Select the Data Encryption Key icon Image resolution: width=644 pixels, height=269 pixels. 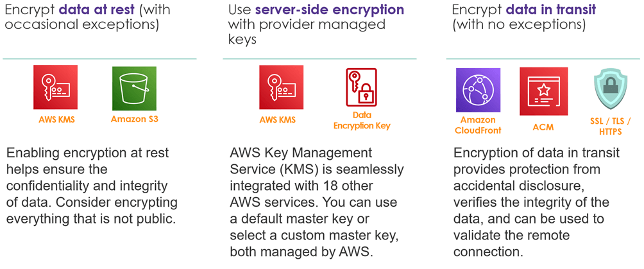(361, 86)
